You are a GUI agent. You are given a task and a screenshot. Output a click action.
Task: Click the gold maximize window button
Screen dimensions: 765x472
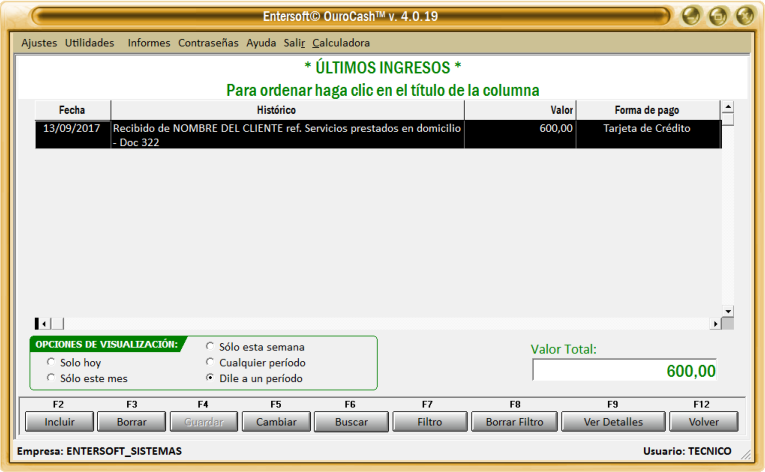(x=717, y=16)
